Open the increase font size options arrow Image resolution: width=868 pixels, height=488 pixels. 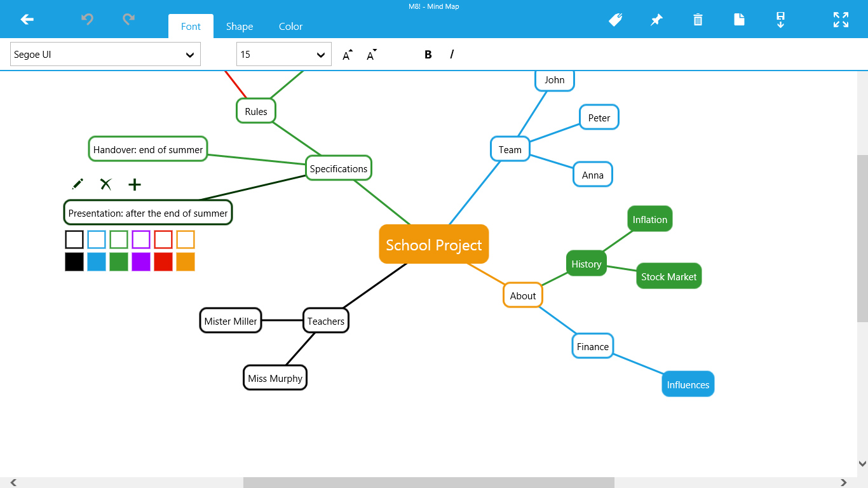(x=346, y=55)
